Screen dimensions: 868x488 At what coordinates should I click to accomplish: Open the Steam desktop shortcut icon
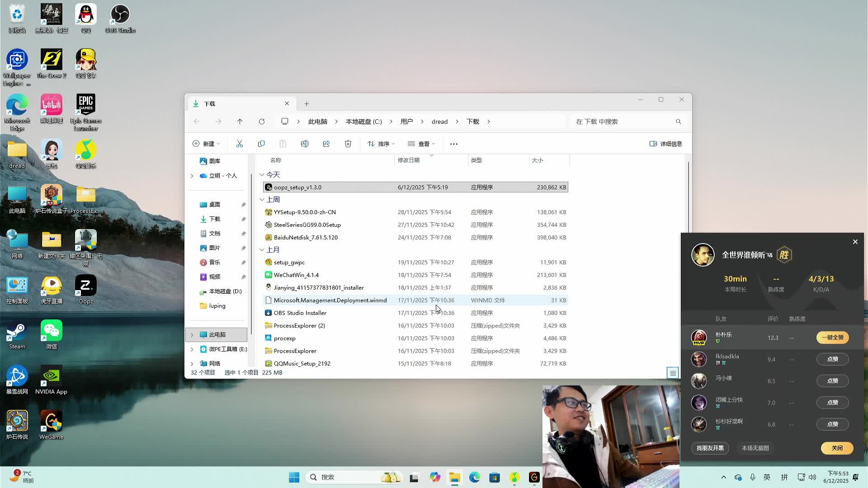(x=17, y=334)
